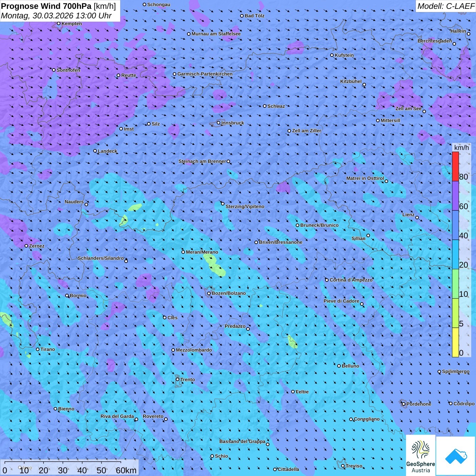Viewport: 476px width, 476px height.
Task: Click the Sillian label
Action: coord(358,238)
